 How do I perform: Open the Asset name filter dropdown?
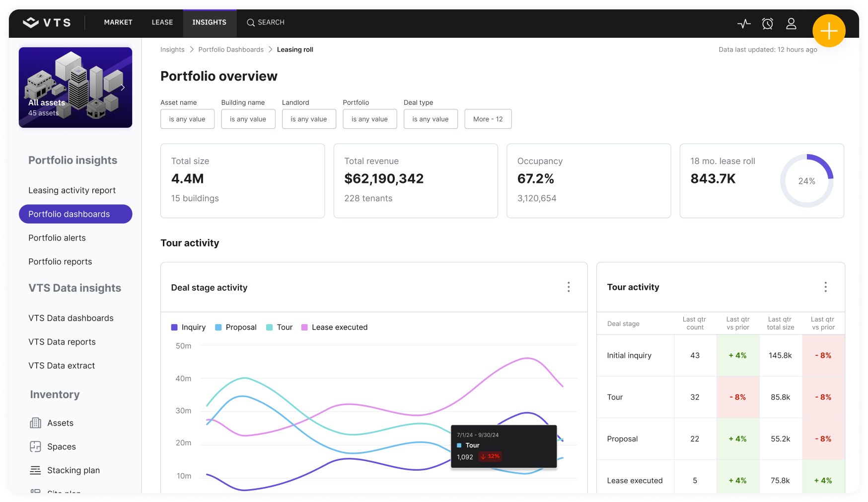pos(187,119)
